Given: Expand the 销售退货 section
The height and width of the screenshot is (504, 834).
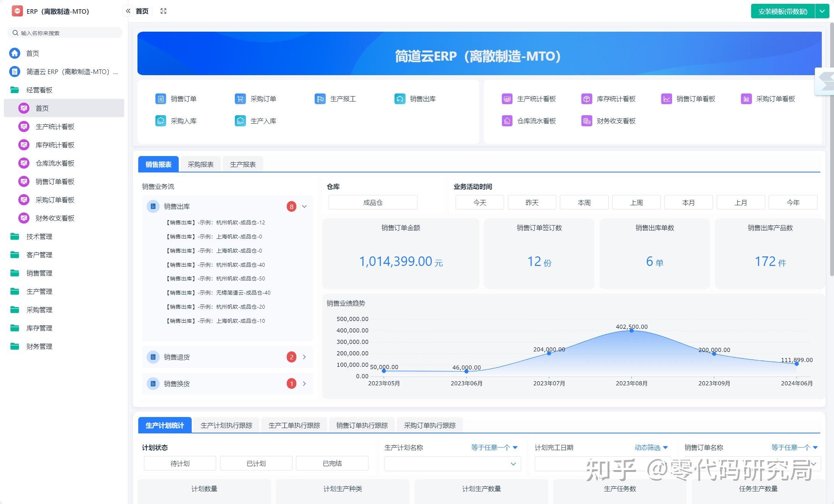Looking at the screenshot, I should pos(304,357).
